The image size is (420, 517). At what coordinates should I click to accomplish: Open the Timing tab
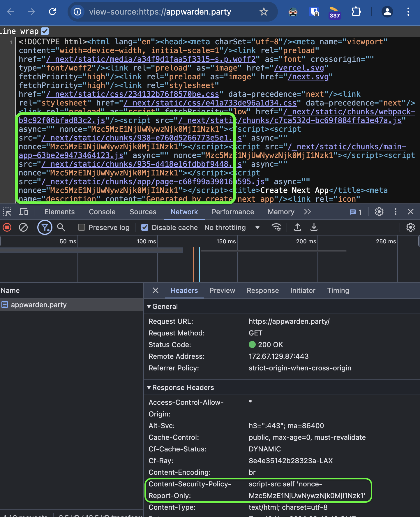338,291
